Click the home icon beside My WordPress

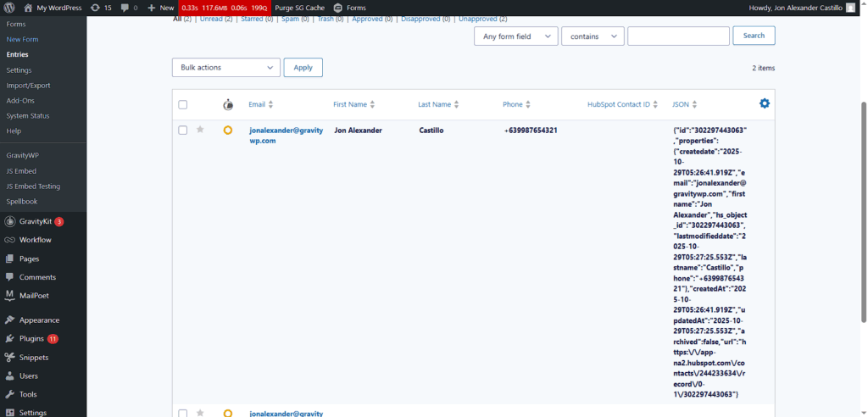pyautogui.click(x=28, y=8)
